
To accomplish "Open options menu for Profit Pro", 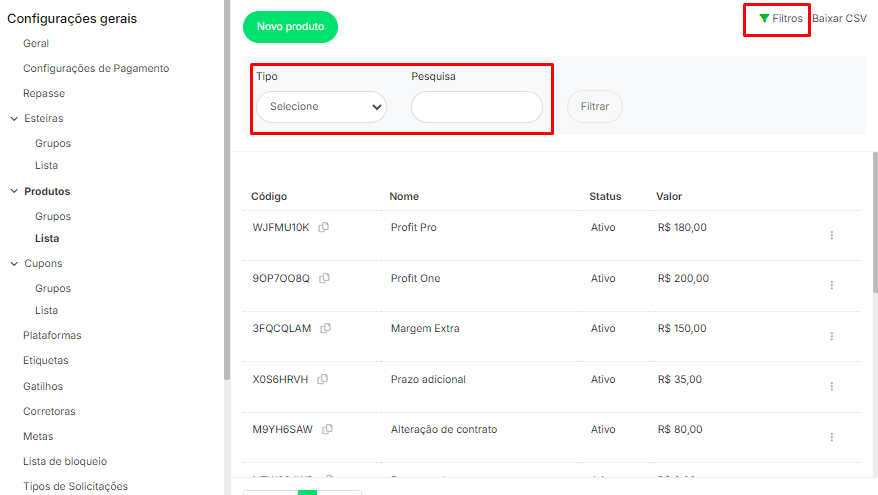I will pos(831,235).
